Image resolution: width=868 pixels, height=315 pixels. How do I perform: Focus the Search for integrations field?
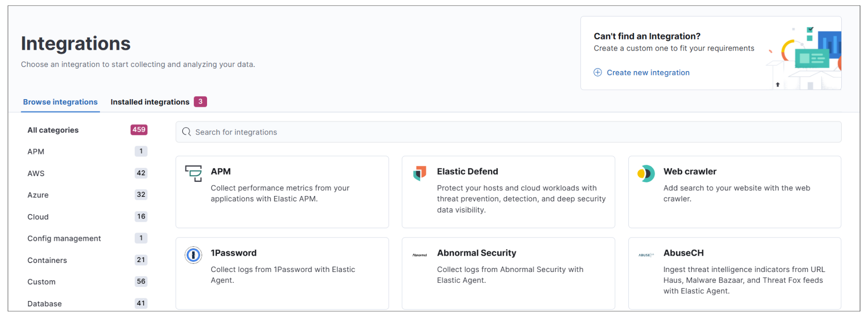click(508, 132)
